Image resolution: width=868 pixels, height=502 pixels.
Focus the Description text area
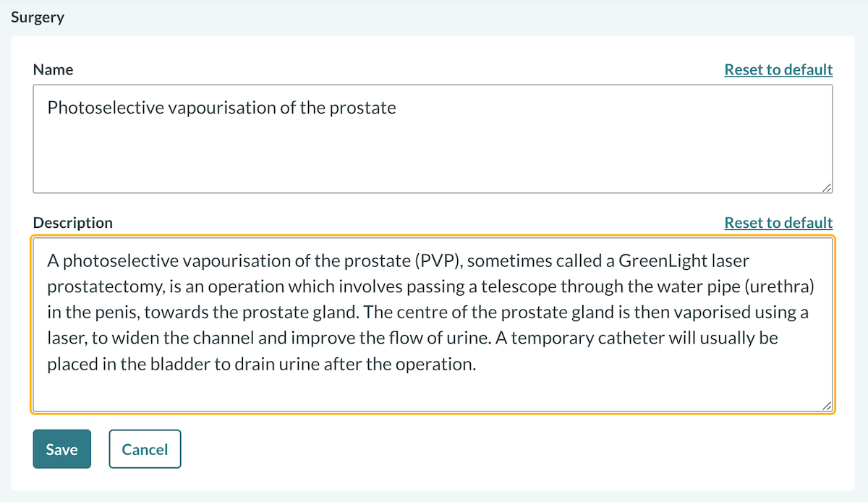(433, 391)
